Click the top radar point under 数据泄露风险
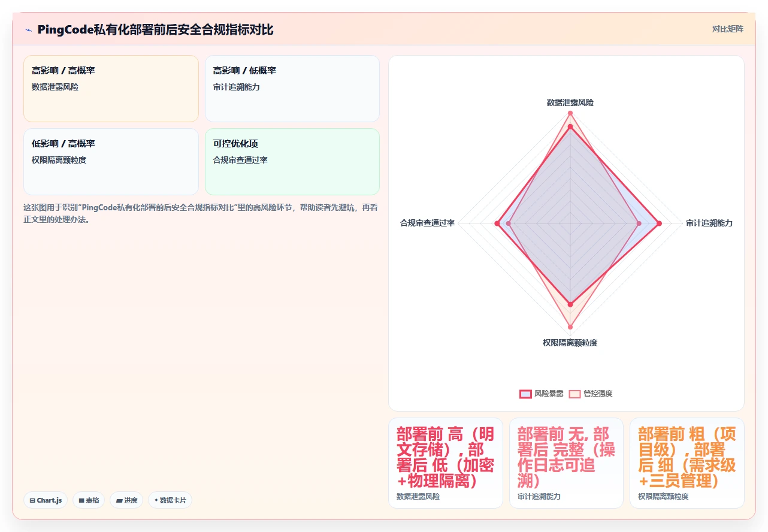768x532 pixels. [570, 113]
